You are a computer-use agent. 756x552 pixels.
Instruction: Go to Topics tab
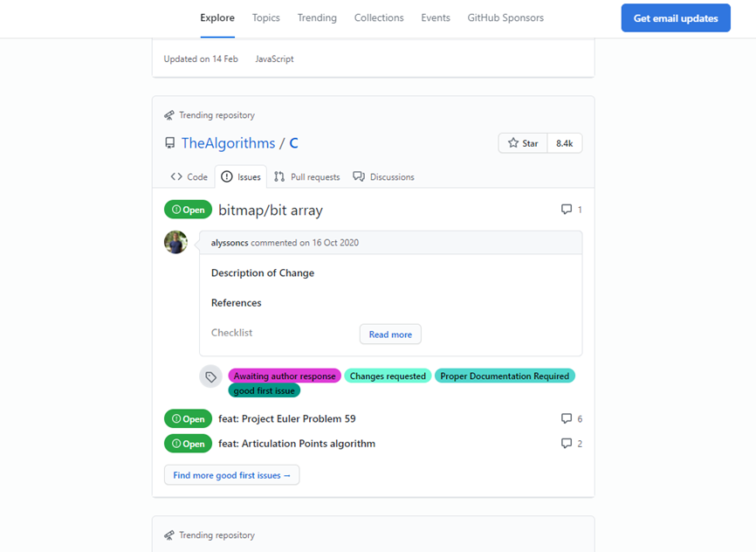(266, 17)
